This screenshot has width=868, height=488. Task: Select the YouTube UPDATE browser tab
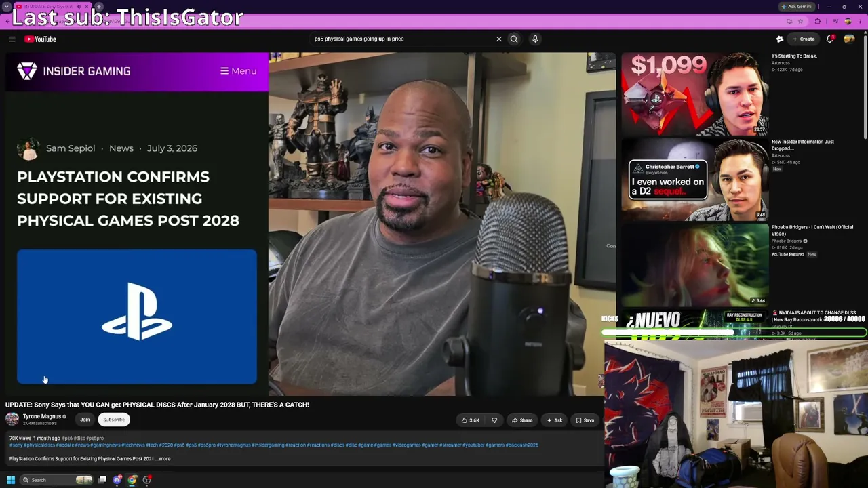(52, 7)
